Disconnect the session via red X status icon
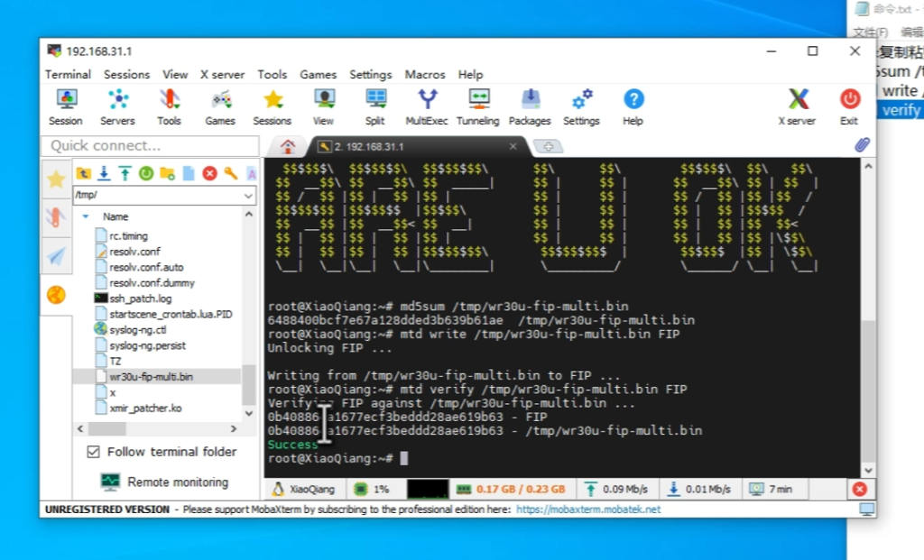 858,488
